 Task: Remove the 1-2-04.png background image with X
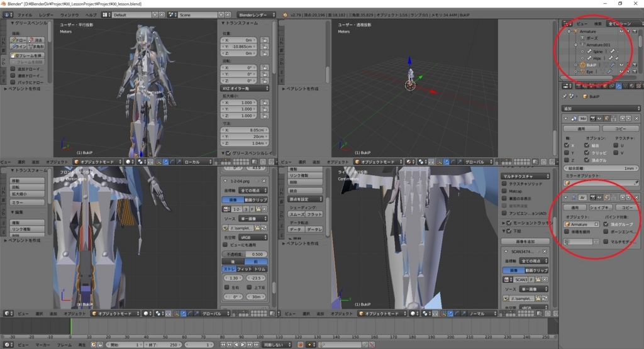tap(264, 180)
